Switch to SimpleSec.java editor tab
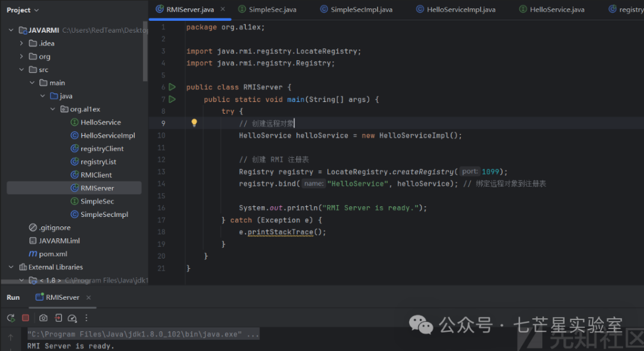The width and height of the screenshot is (644, 351). coord(267,10)
